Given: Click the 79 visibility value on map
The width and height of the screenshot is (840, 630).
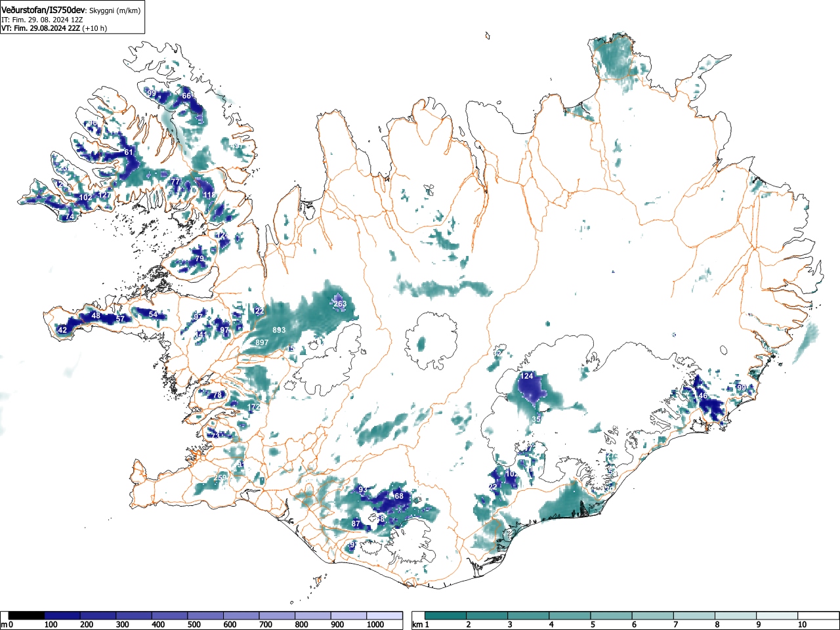Looking at the screenshot, I should pos(199,259).
